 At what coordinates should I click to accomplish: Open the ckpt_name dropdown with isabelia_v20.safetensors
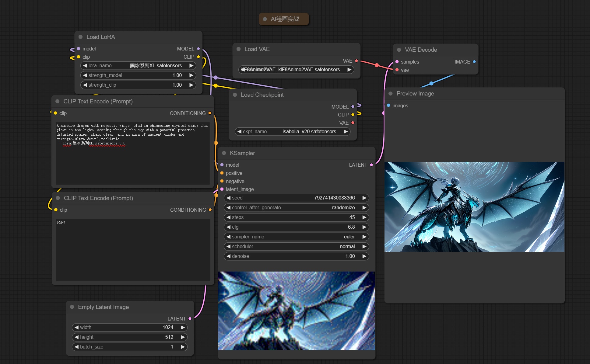point(292,132)
